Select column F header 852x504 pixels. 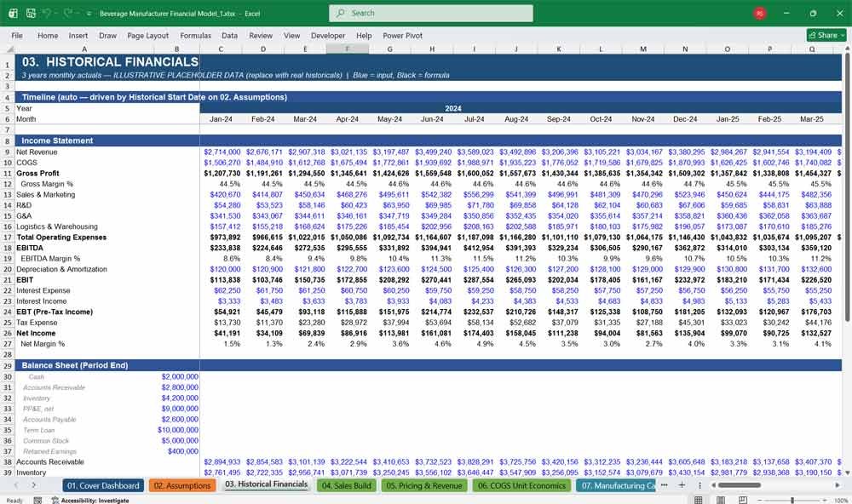click(348, 49)
